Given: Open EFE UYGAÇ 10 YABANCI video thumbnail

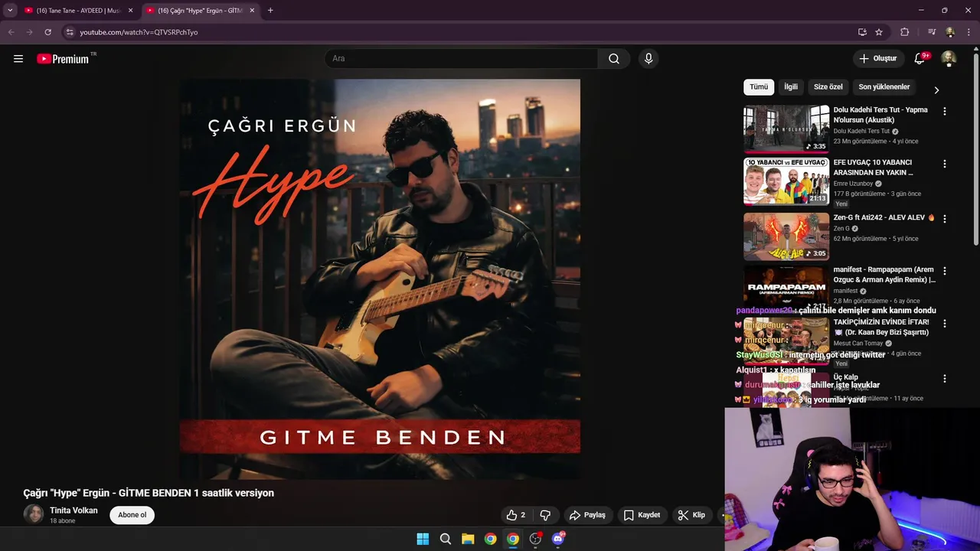Looking at the screenshot, I should click(786, 182).
